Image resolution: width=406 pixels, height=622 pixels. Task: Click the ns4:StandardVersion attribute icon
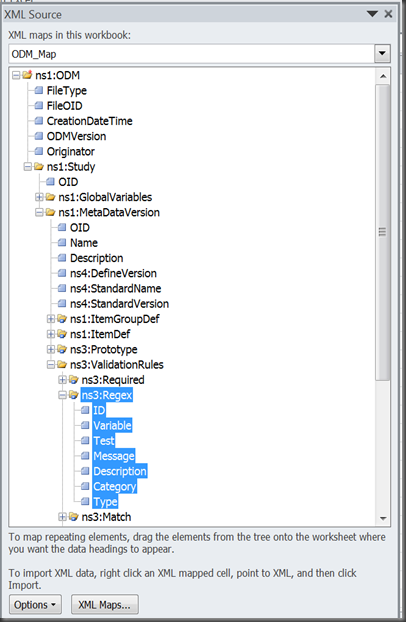point(62,303)
